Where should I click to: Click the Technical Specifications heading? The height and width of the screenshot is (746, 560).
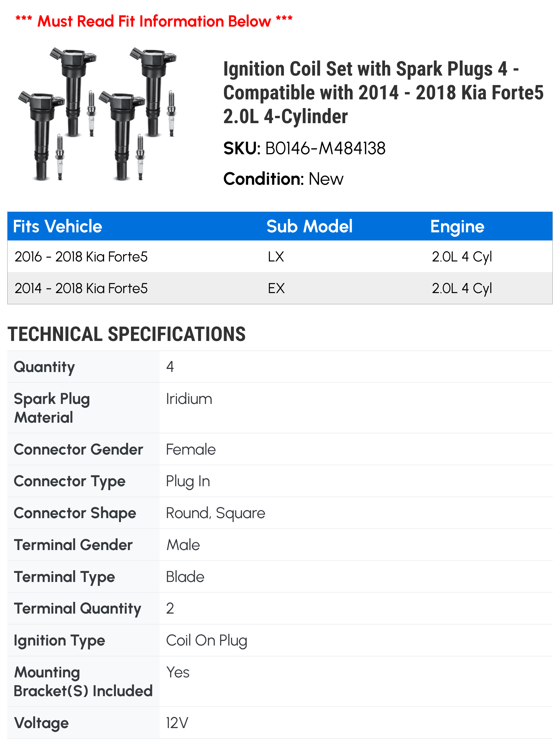tap(127, 334)
